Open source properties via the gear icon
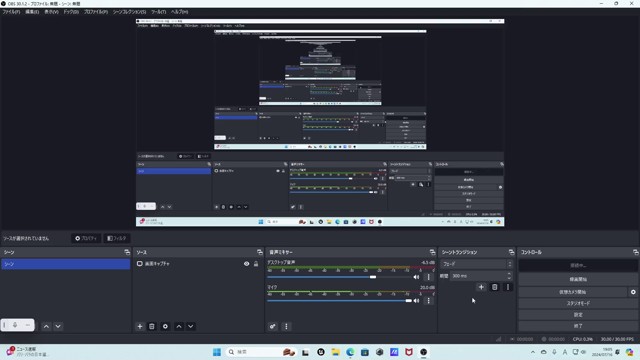640x360 pixels. pos(165,326)
